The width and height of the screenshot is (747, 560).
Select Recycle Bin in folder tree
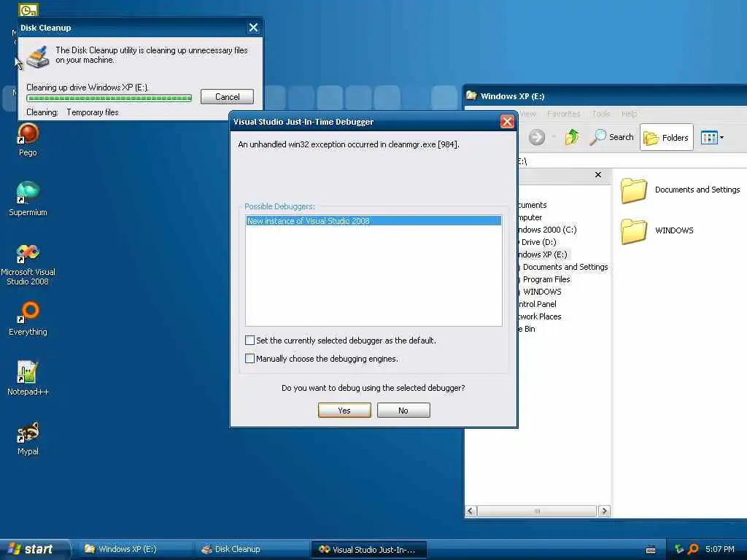[x=527, y=329]
